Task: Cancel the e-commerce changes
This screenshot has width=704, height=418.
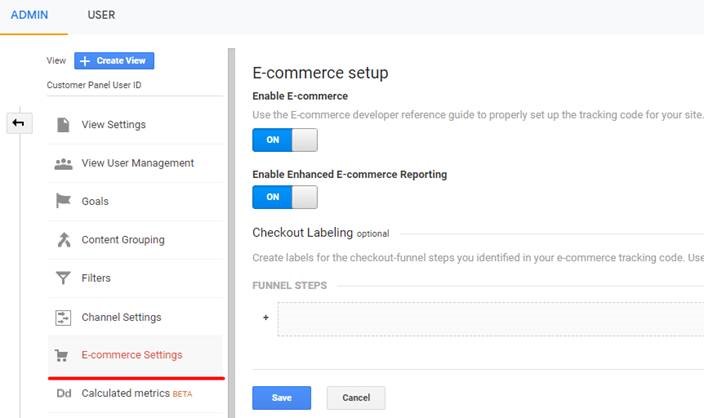Action: tap(356, 398)
